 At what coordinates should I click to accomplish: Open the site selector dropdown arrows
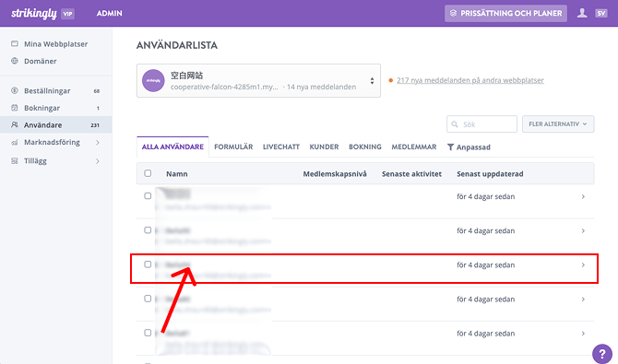(x=372, y=81)
